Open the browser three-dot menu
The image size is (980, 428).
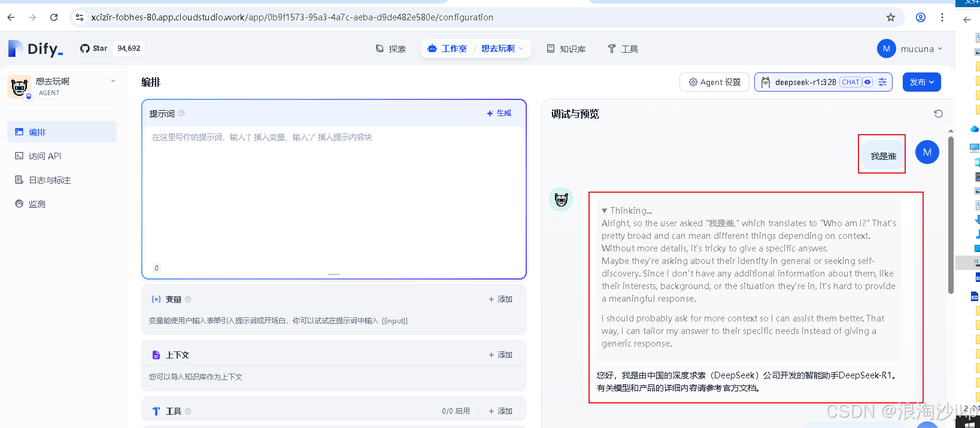(x=942, y=17)
